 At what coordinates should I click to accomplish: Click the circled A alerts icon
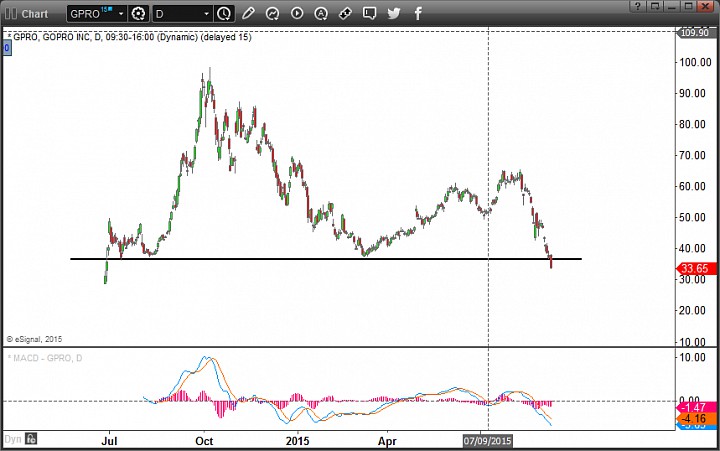[x=321, y=14]
